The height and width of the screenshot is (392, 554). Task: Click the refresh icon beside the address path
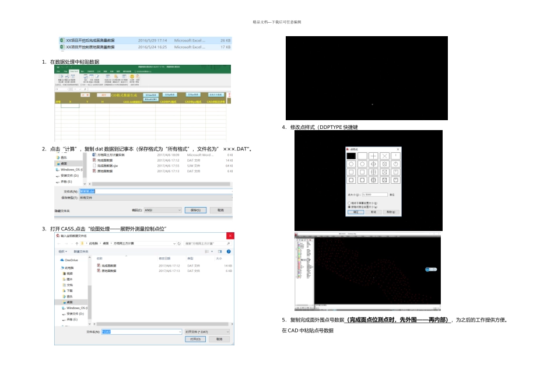tap(179, 244)
